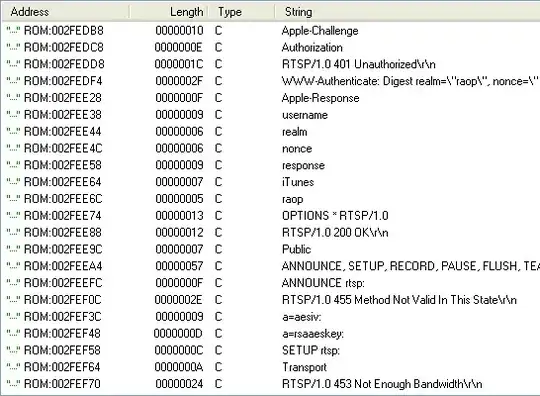This screenshot has width=540, height=396.
Task: Click string icon for ROM:002FEE28
Action: click(13, 98)
